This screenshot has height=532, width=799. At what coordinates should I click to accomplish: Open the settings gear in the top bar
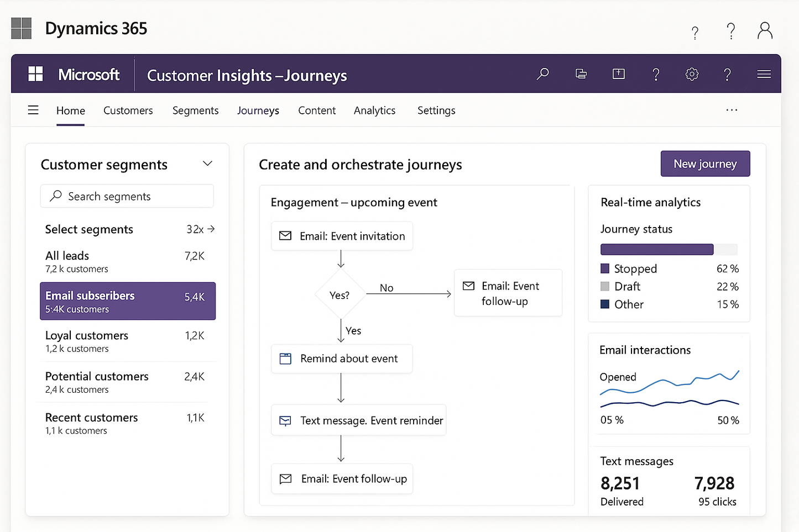tap(691, 73)
